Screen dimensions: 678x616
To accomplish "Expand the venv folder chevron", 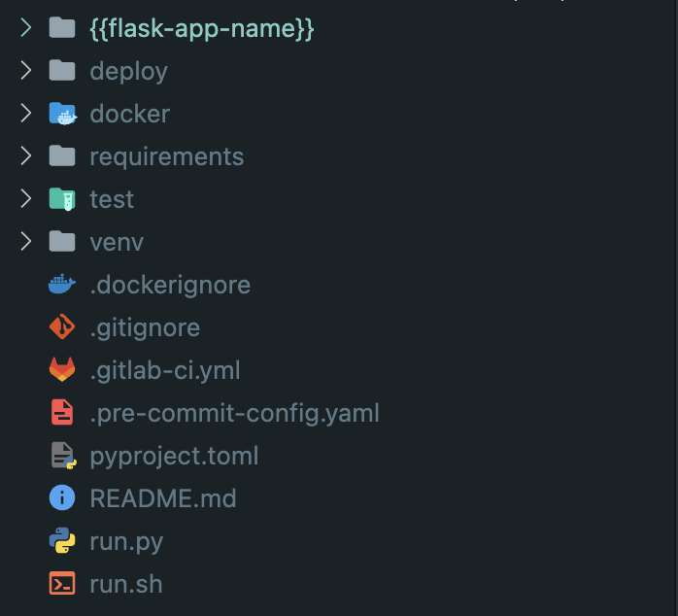I will pyautogui.click(x=25, y=242).
